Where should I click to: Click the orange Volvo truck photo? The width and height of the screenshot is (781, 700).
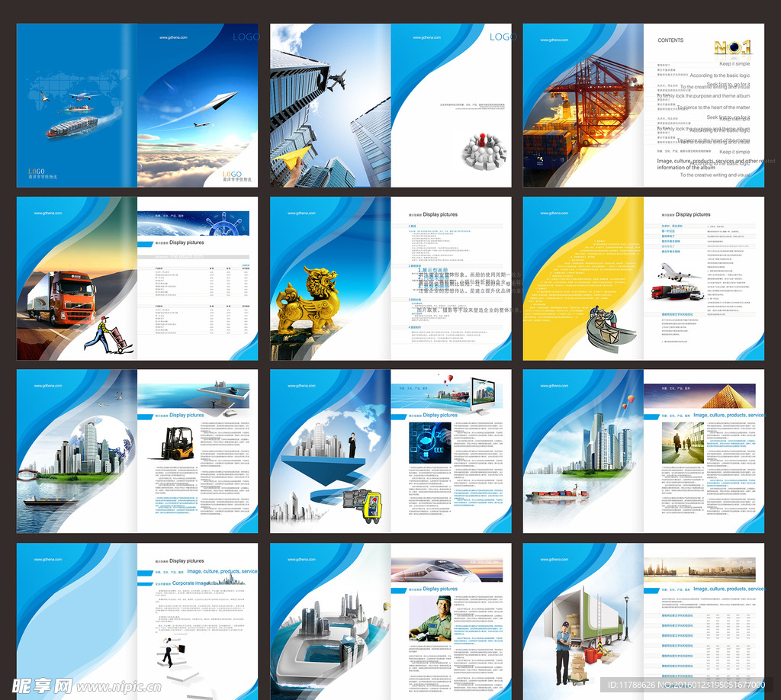[63, 298]
